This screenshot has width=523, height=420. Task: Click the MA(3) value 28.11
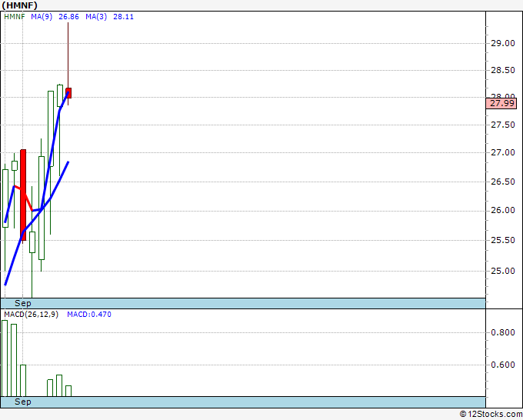pos(123,17)
